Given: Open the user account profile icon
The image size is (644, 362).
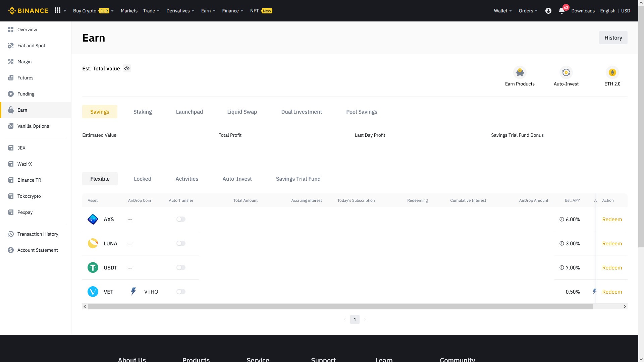Looking at the screenshot, I should [x=548, y=11].
